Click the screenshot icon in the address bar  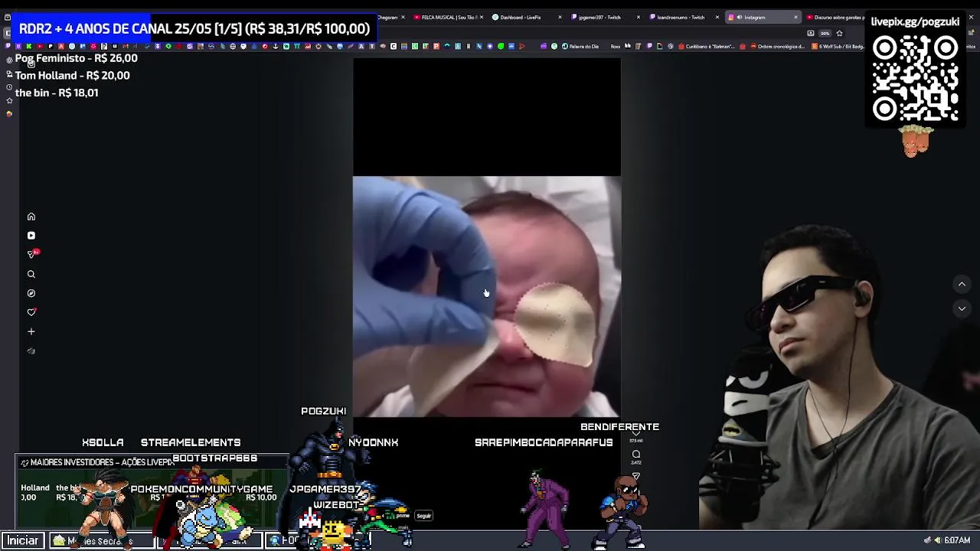pyautogui.click(x=811, y=33)
